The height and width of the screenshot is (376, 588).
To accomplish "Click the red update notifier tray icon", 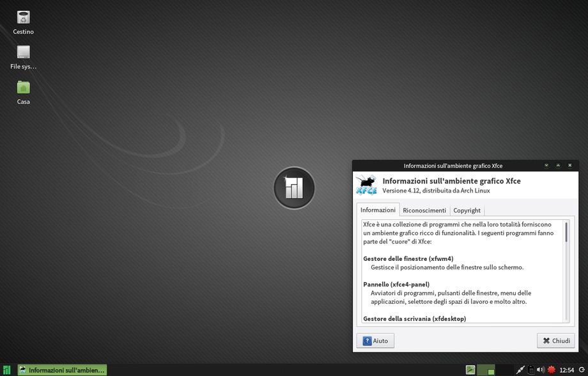I will [551, 370].
